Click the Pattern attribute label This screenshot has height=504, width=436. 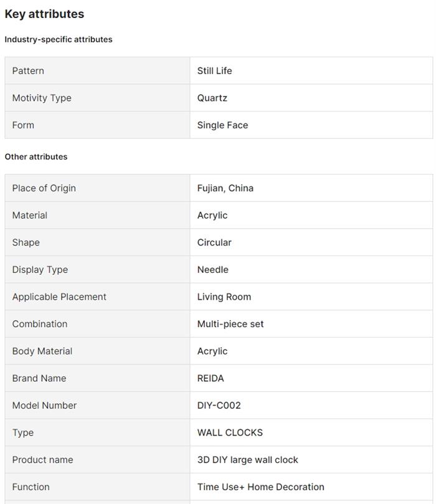pyautogui.click(x=28, y=71)
